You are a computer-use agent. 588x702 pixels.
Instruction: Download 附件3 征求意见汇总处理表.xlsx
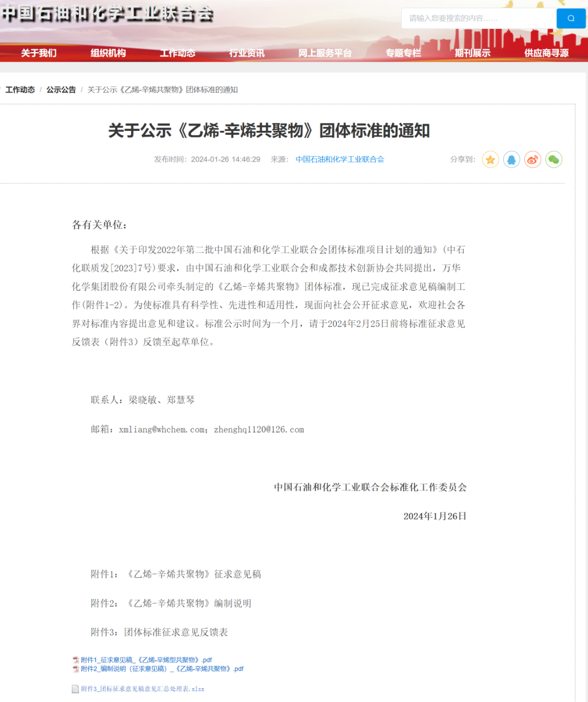(x=143, y=689)
